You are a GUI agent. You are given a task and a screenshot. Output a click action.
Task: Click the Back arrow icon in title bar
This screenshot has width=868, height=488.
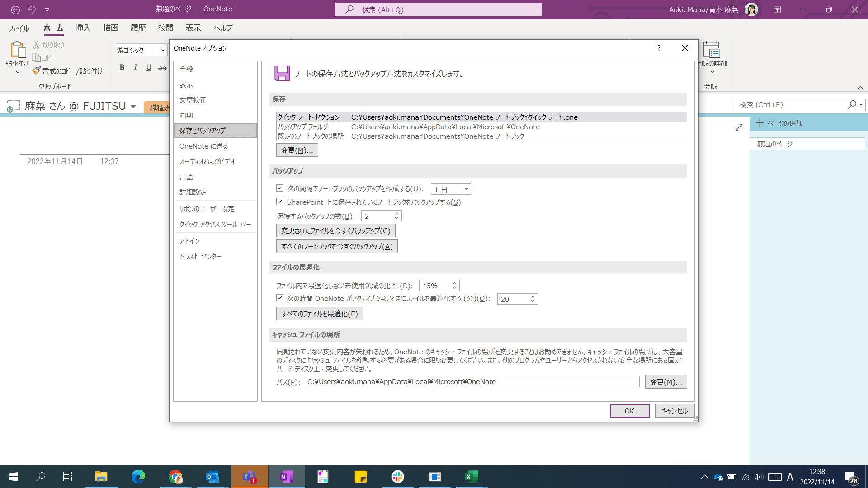[15, 9]
